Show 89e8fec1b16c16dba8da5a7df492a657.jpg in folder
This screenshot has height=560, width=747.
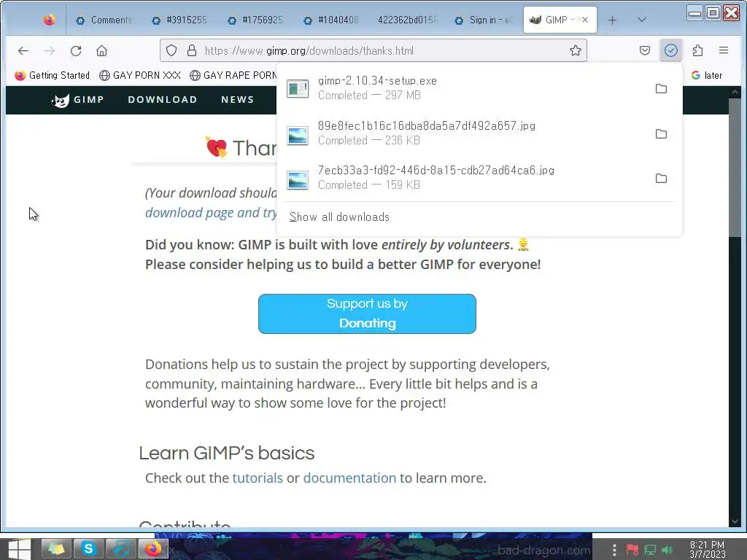(661, 134)
